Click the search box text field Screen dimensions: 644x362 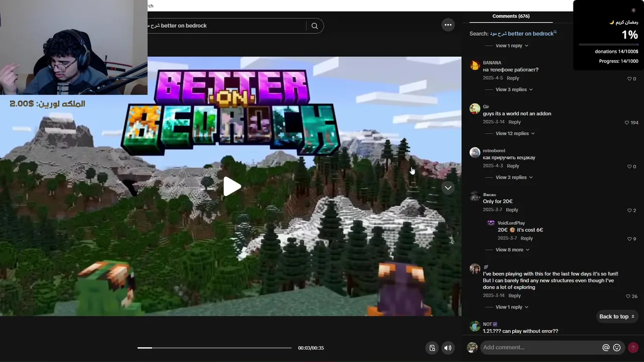click(227, 26)
